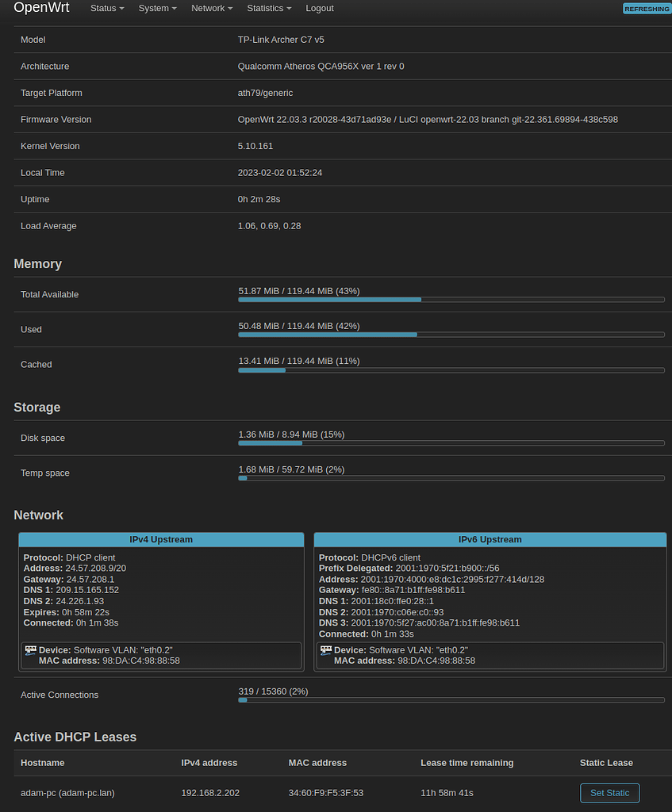This screenshot has width=672, height=812.
Task: Click the Cached memory usage bar
Action: (450, 370)
